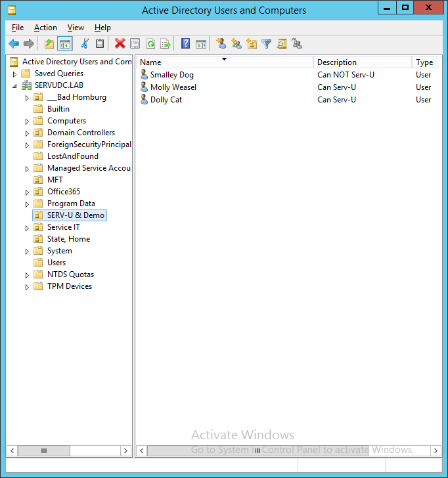
Task: Go up one level with folder icon
Action: (49, 44)
